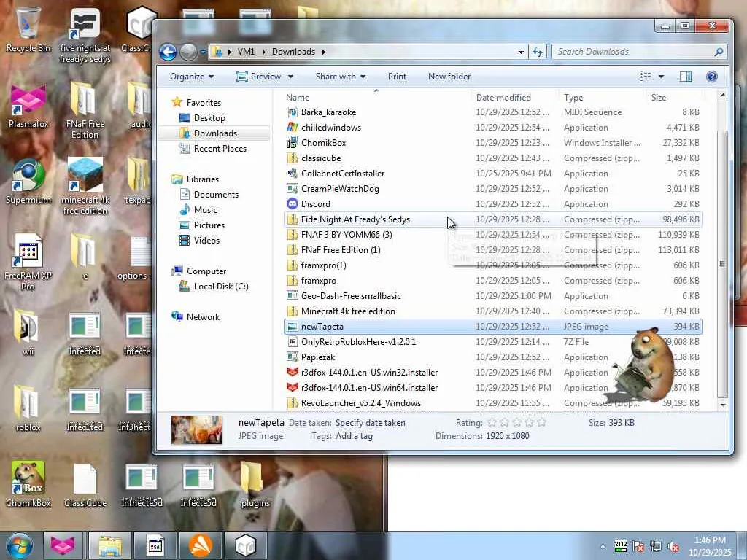This screenshot has width=747, height=560.
Task: Expand the VM1 breadcrumb arrow
Action: pos(263,52)
